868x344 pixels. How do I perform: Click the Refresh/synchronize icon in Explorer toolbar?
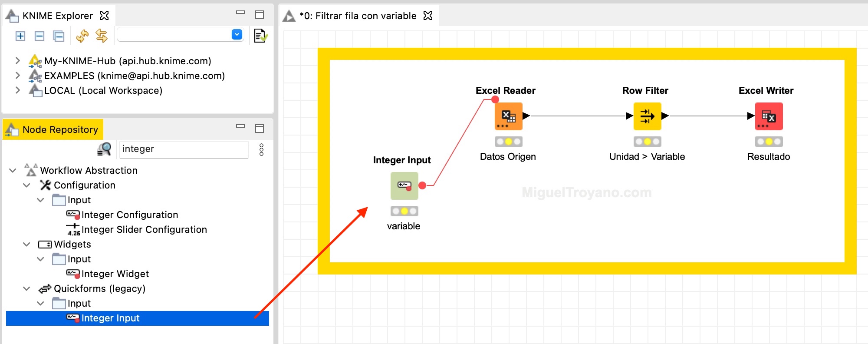[82, 36]
